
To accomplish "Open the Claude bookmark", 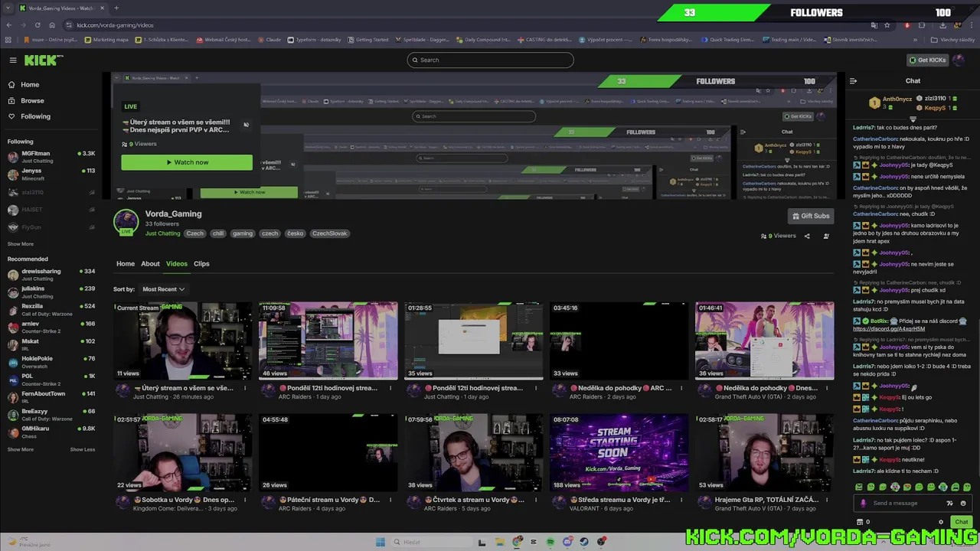I will coord(269,40).
